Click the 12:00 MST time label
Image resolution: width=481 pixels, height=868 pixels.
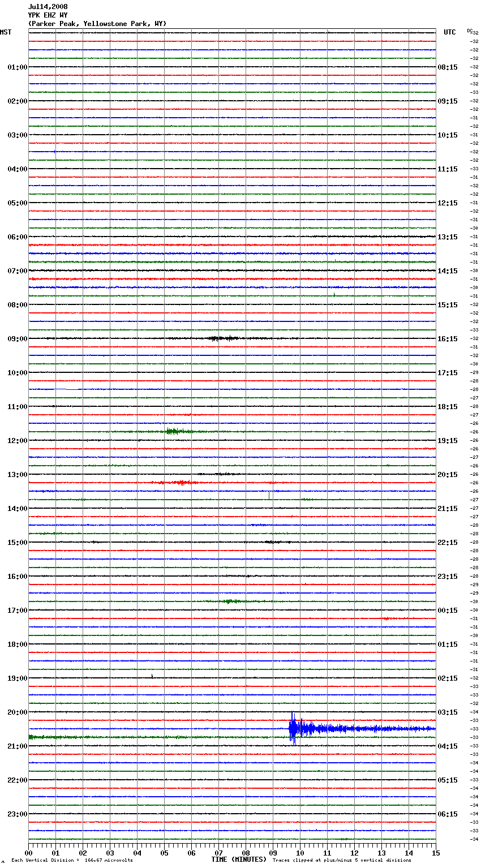click(18, 441)
